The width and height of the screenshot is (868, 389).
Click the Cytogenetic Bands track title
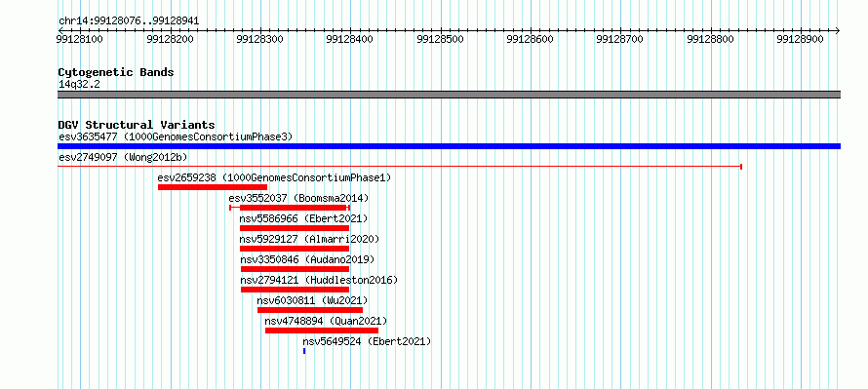coord(116,72)
